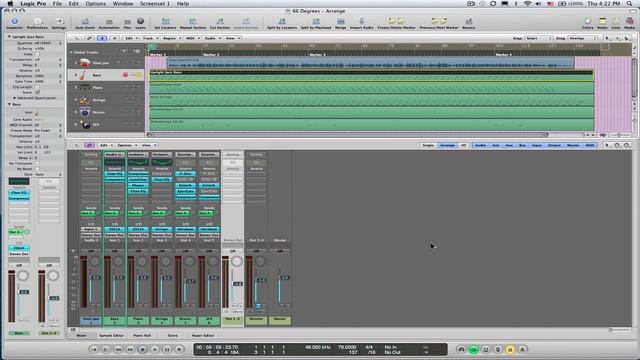
Task: Click the Repeat Section icon
Action: [x=193, y=21]
